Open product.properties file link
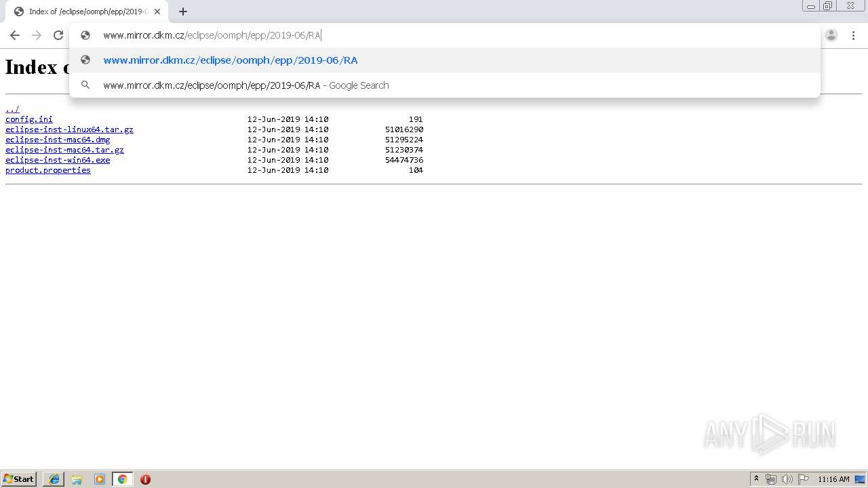 [48, 170]
